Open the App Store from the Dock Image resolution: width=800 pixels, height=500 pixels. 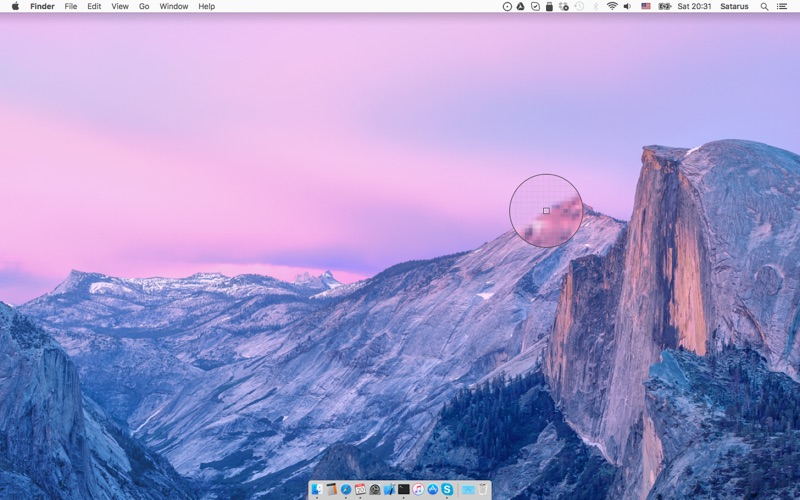click(433, 489)
